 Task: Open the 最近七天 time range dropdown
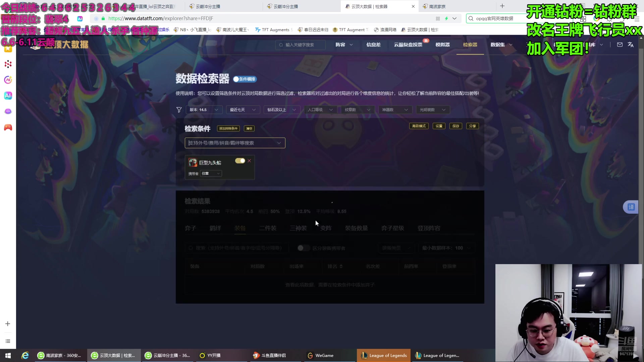point(243,110)
